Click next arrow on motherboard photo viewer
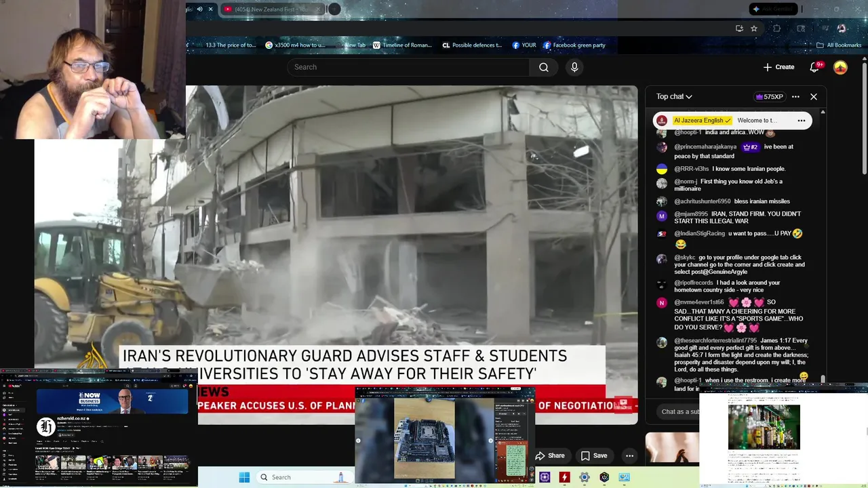Image resolution: width=868 pixels, height=488 pixels. coord(490,441)
